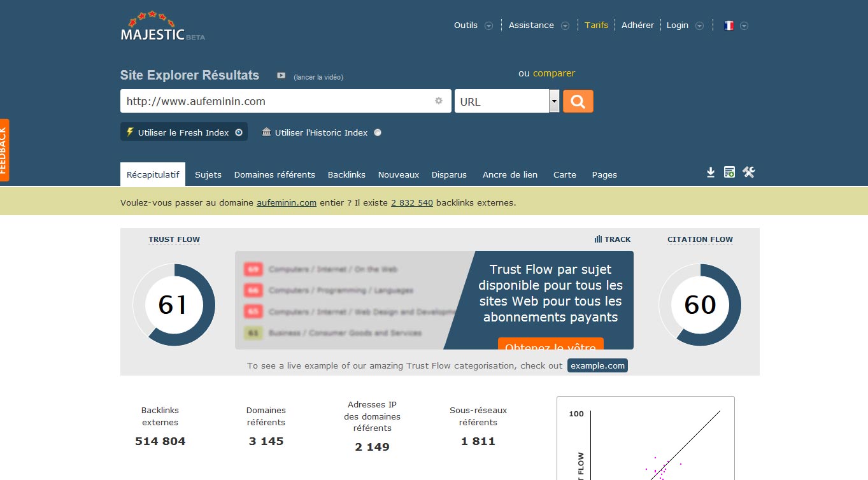This screenshot has height=480, width=868.
Task: Click the 2 832 540 backlinks link
Action: coord(412,203)
